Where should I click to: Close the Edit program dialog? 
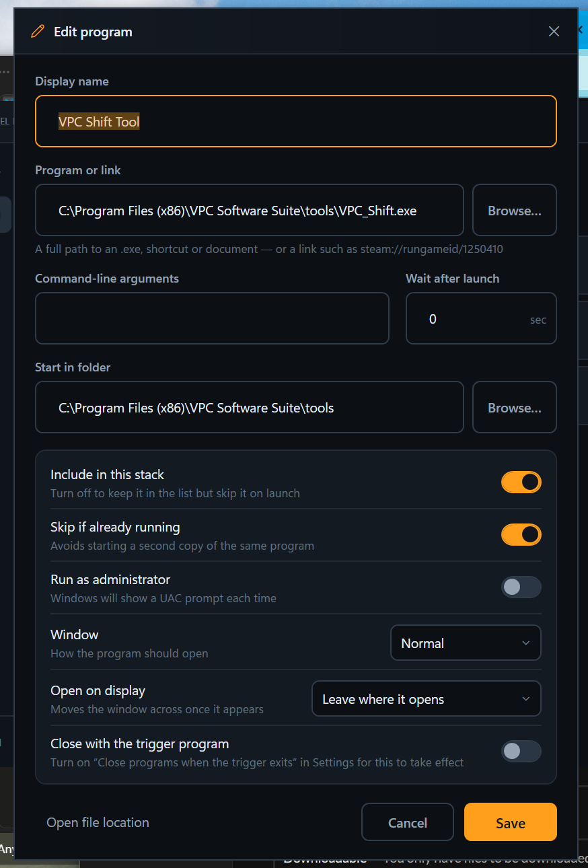point(554,32)
